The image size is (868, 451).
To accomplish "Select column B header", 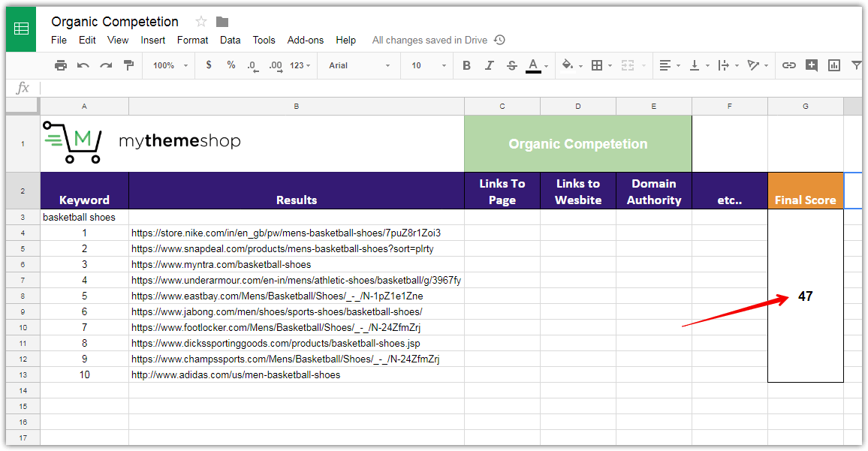I will point(296,107).
